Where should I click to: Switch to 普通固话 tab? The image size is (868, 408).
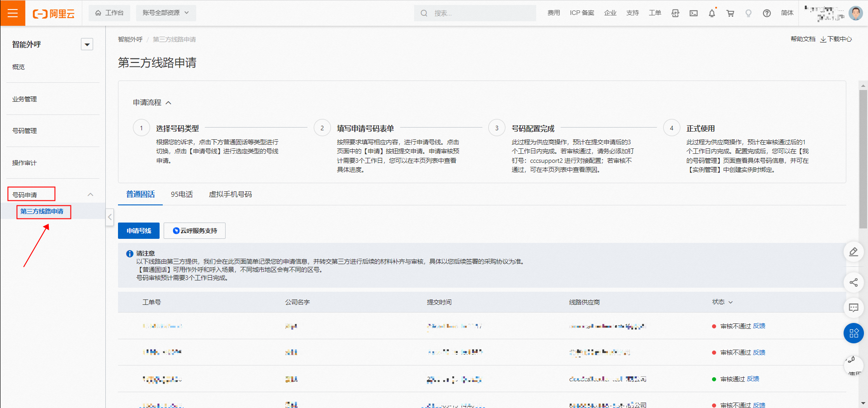pyautogui.click(x=140, y=195)
